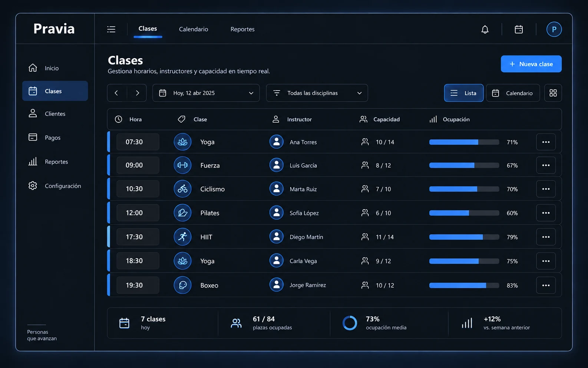Screen dimensions: 588x368
Task: Click the Ciclismo bicycle icon
Action: pos(182,189)
